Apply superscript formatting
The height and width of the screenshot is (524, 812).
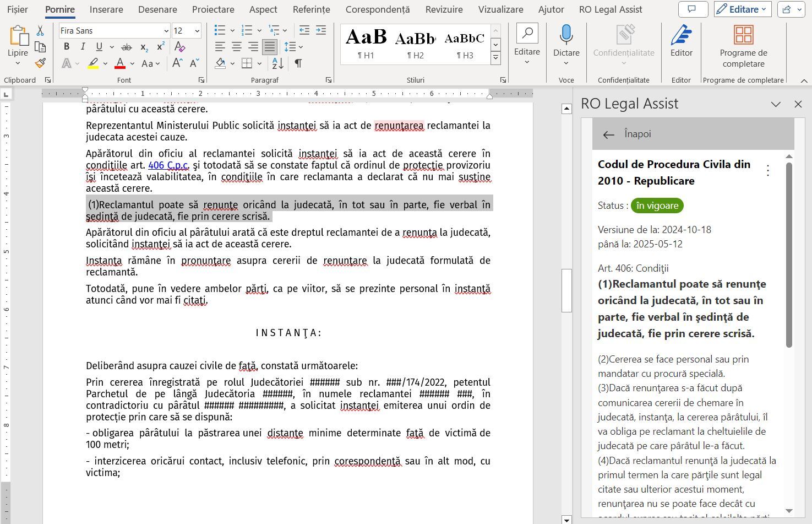click(x=161, y=47)
